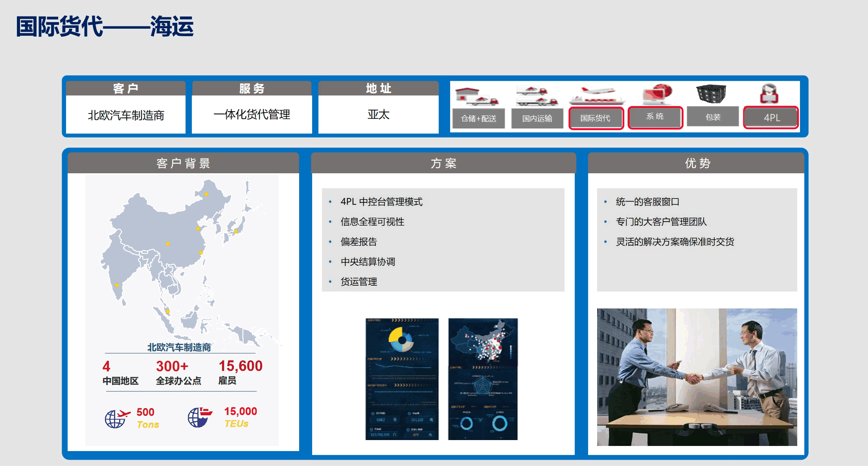Click the globe with ship icon
This screenshot has width=868, height=466.
(200, 417)
